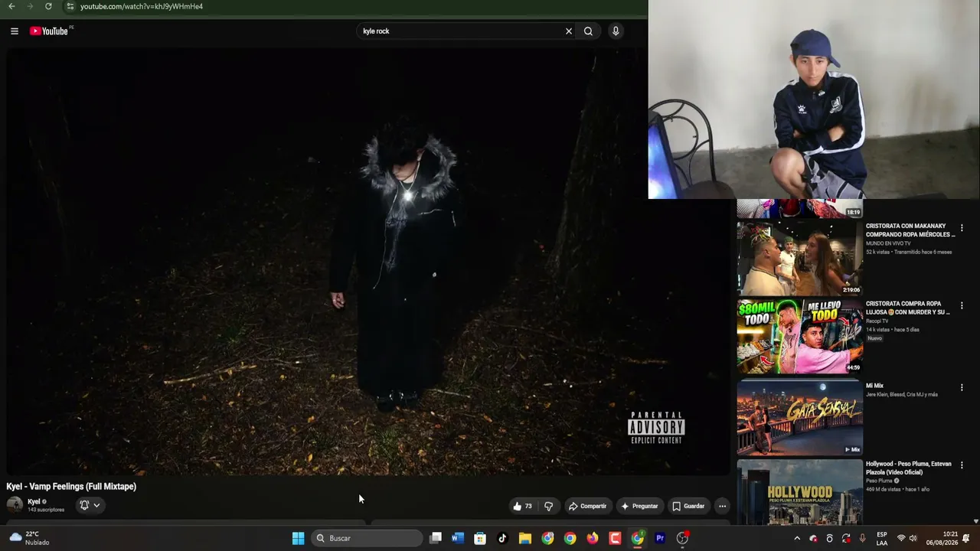
Task: Open the Kyel channel name link
Action: click(34, 502)
